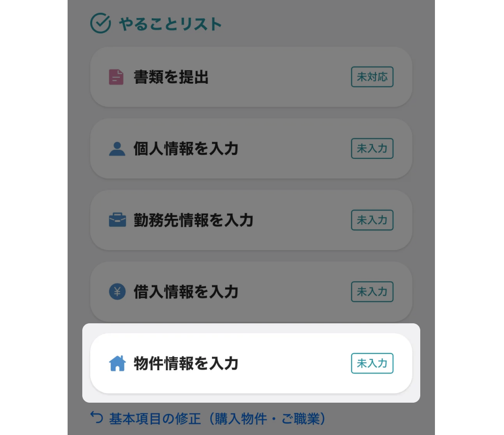The height and width of the screenshot is (435, 504).
Task: Click 未対応 badge on 書類を提出
Action: pyautogui.click(x=372, y=77)
